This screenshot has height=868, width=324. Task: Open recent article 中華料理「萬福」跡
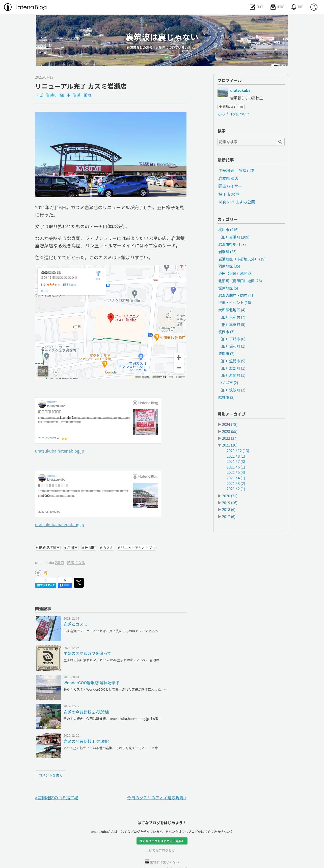tap(236, 171)
